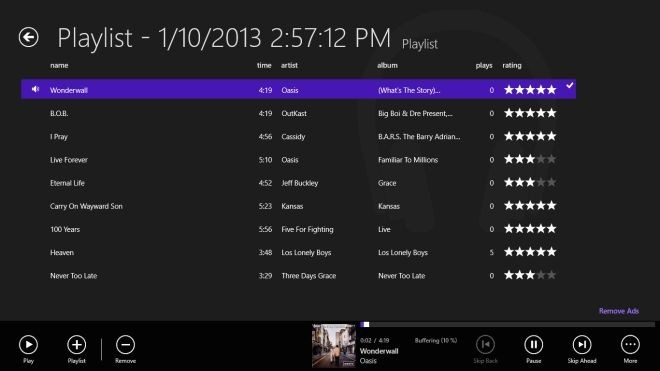Select the 100 Years song
The height and width of the screenshot is (371, 660).
(x=298, y=229)
